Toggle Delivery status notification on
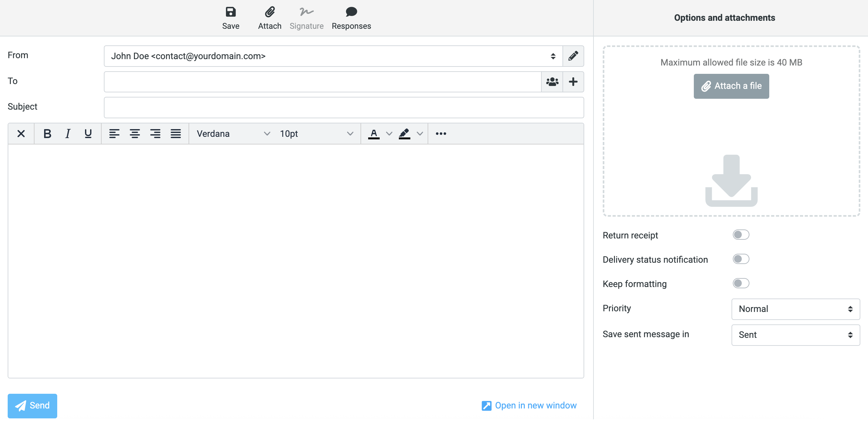Image resolution: width=868 pixels, height=427 pixels. 740,259
